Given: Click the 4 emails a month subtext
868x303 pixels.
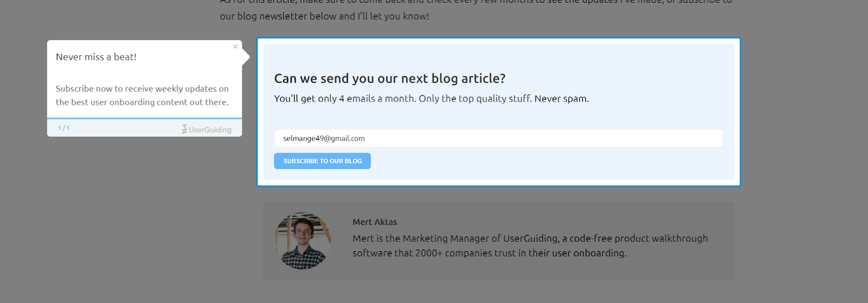Looking at the screenshot, I should [431, 99].
